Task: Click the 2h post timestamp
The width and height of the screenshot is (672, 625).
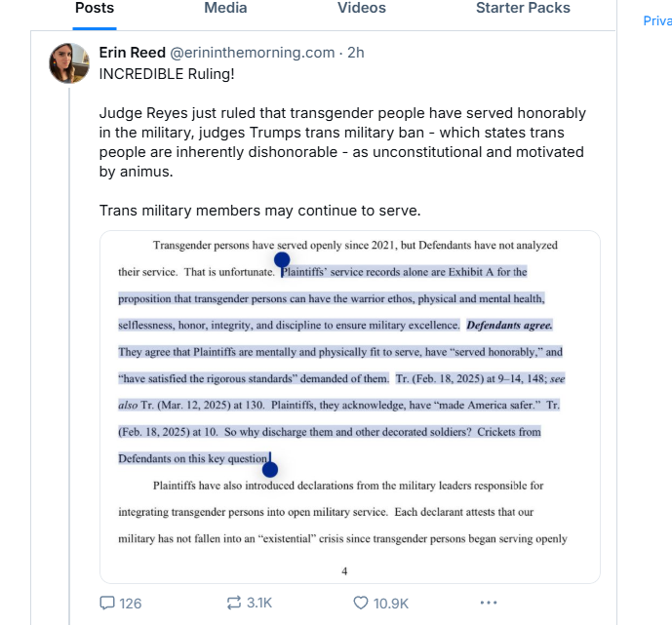Action: (x=355, y=53)
